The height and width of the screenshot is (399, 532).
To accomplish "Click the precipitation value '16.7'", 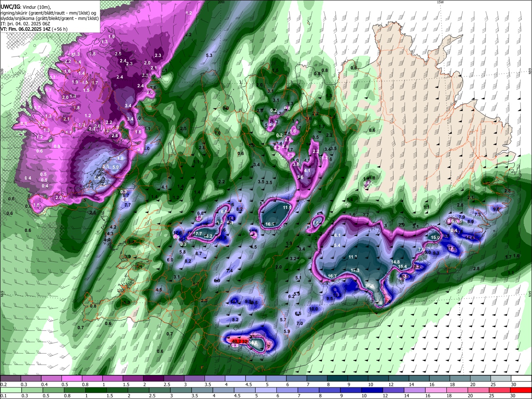I will (332, 276).
